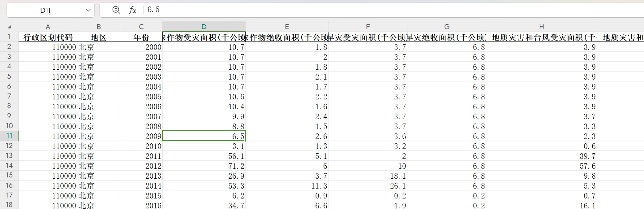Click header cell 作物受灾面积 in column D
Screen dimensions: 644x209
(x=204, y=37)
